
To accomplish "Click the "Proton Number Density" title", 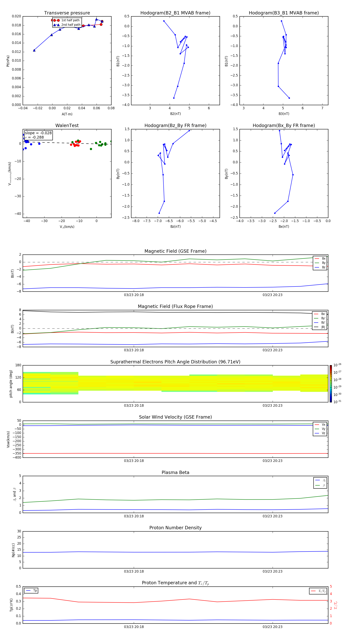I will pyautogui.click(x=175, y=528).
